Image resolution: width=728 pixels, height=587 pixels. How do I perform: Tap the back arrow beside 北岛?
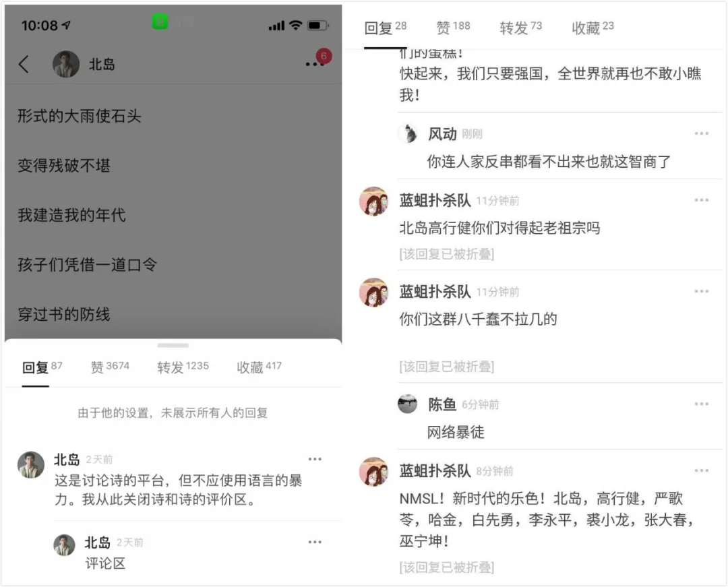[x=24, y=64]
